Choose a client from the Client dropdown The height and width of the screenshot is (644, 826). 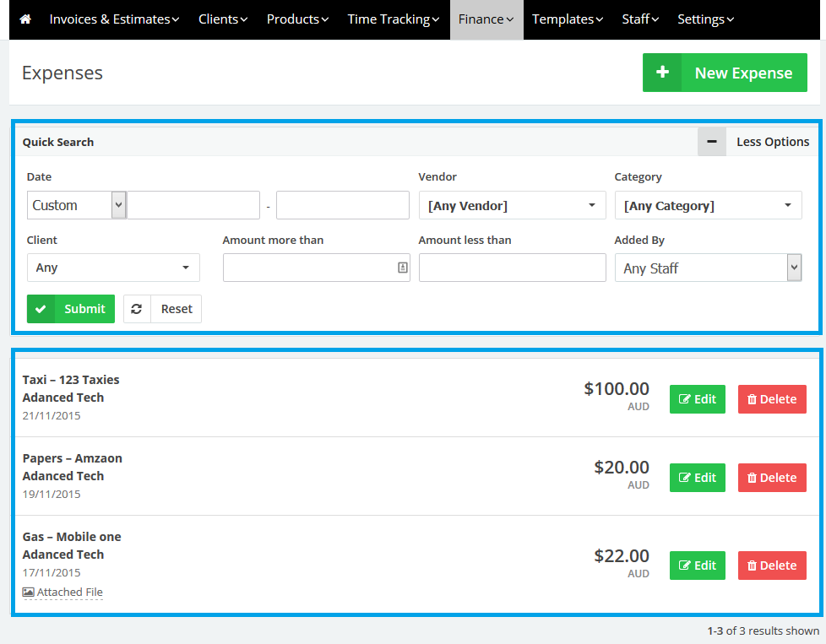click(x=113, y=268)
